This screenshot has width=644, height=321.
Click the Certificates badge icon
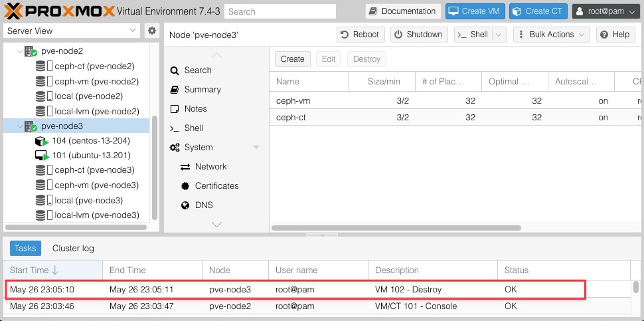coord(185,186)
